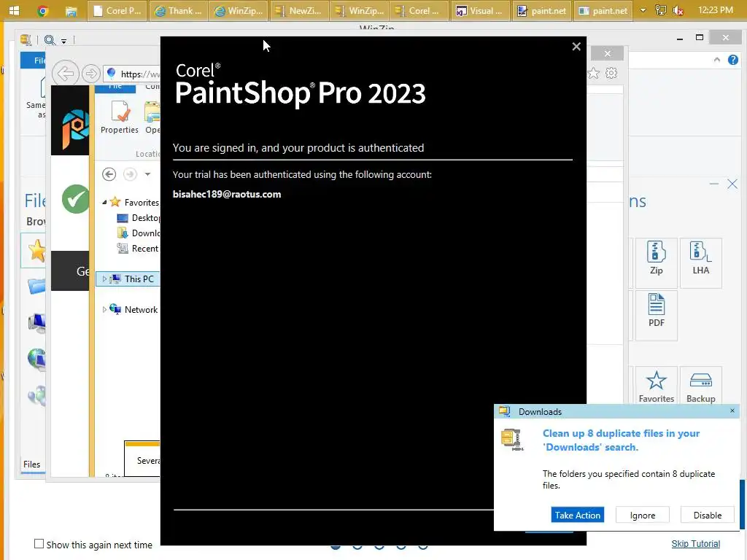Click the WinZip app icon in title bar
The height and width of the screenshot is (560, 747).
click(26, 40)
